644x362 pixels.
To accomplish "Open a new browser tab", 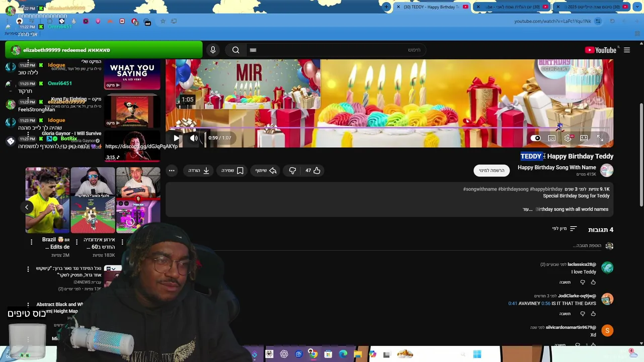I will click(x=386, y=7).
